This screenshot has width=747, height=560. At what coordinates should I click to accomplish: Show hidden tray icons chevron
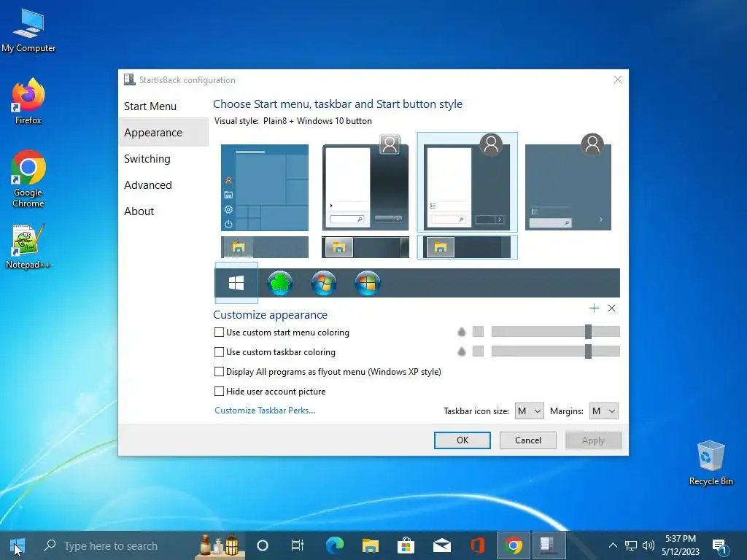click(613, 545)
